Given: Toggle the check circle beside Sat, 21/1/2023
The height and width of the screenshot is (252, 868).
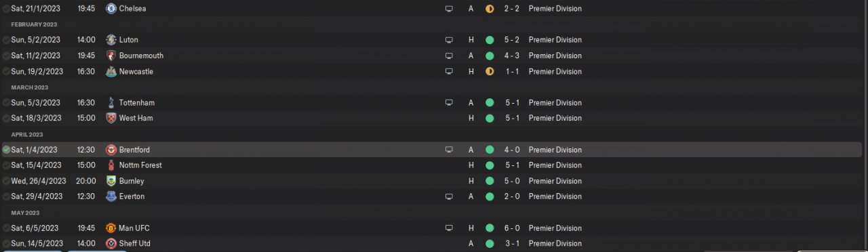Looking at the screenshot, I should coord(6,9).
